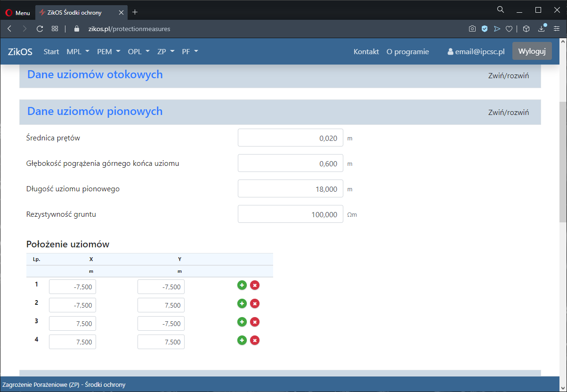This screenshot has width=567, height=392.
Task: Take a snapshot with the camera icon
Action: tap(472, 29)
